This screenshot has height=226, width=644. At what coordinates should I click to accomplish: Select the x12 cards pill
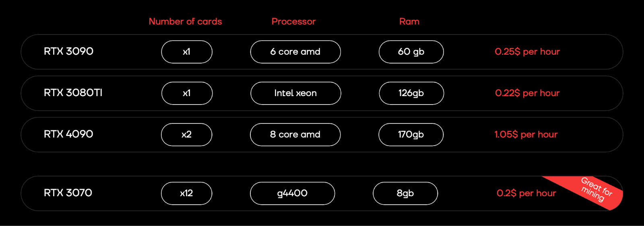click(x=186, y=193)
